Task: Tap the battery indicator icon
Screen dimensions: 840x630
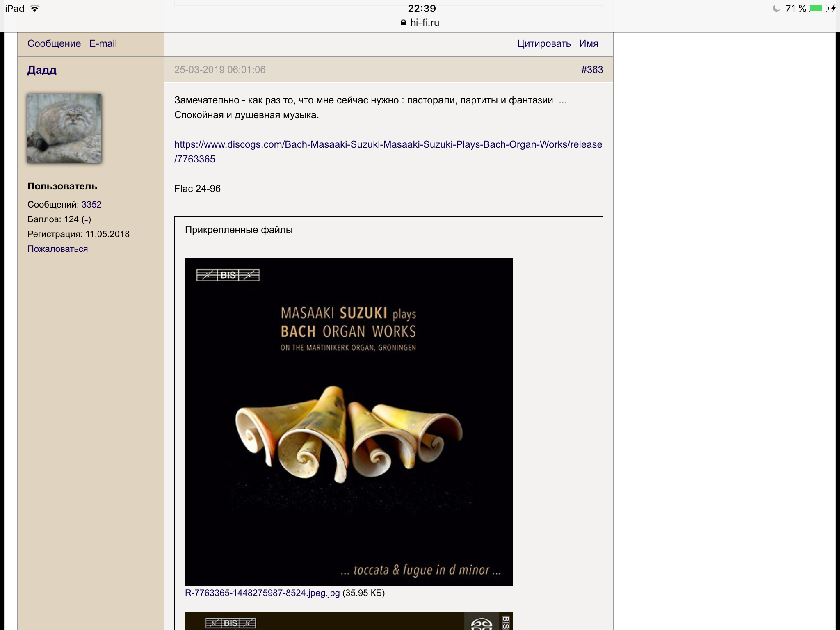Action: (x=818, y=9)
